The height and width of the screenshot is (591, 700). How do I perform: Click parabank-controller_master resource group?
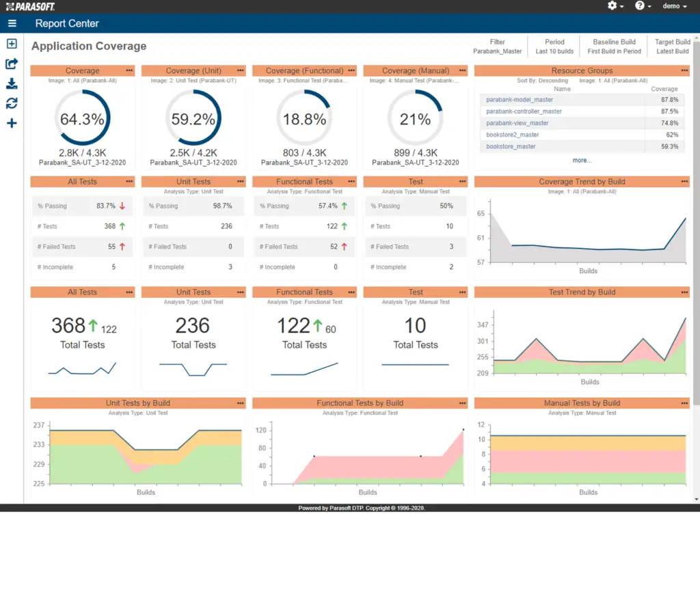pos(524,111)
